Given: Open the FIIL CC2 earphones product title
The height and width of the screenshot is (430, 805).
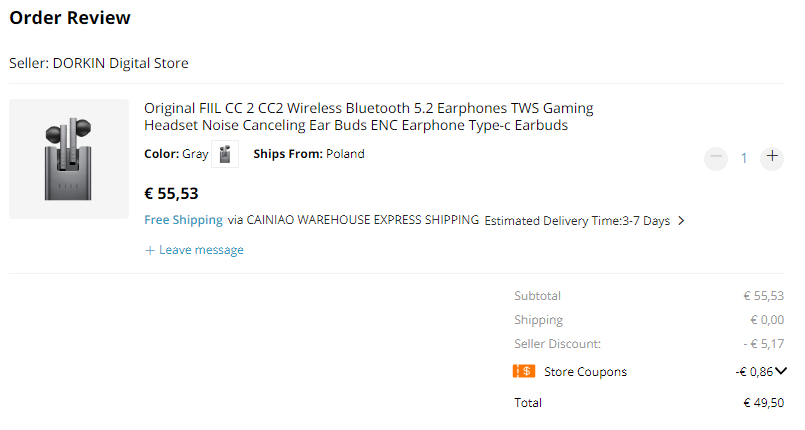Looking at the screenshot, I should [x=369, y=116].
